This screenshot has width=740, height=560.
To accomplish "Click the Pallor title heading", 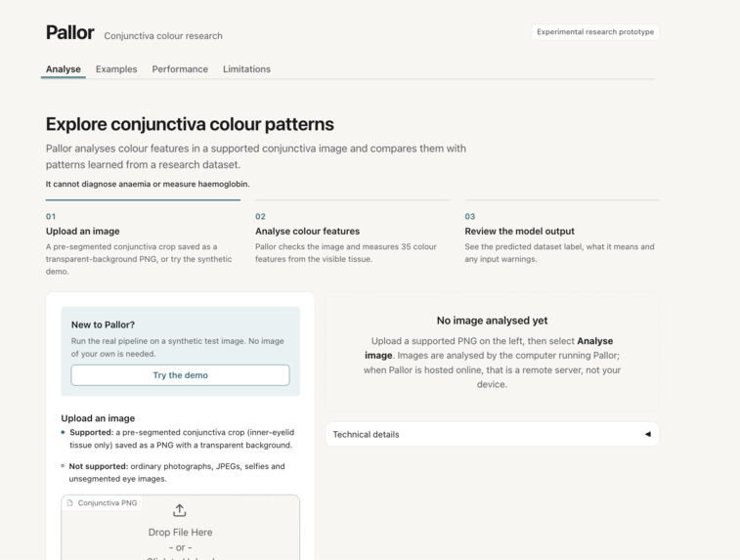I will coord(69,32).
